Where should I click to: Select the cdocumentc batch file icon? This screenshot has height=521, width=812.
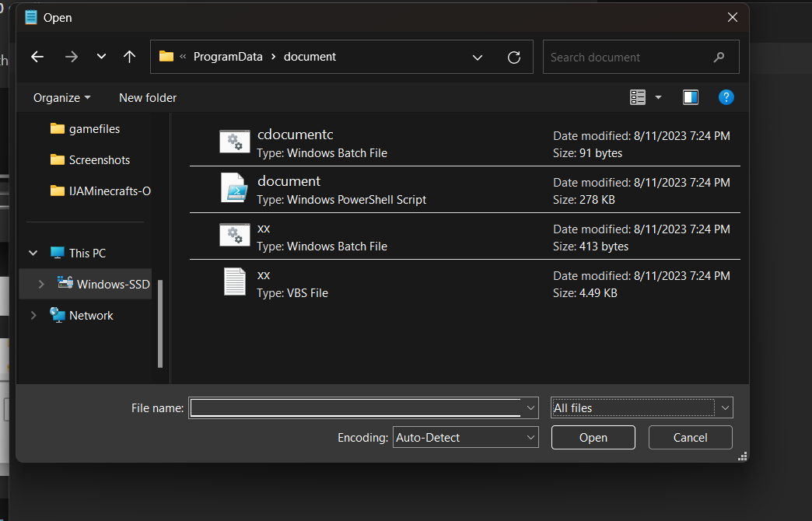235,142
